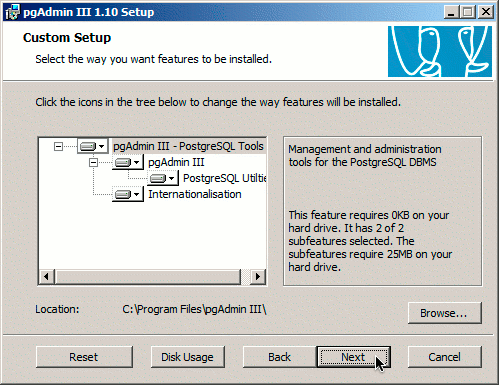Click the right arrow of the tree scrollbar
Screen dimensions: 499x385
[x=258, y=276]
